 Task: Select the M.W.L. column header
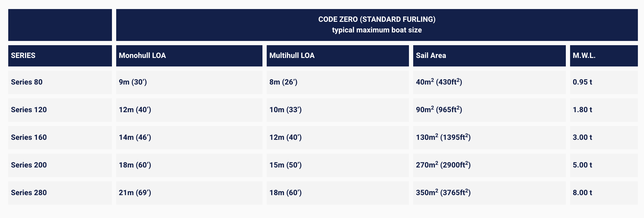(584, 56)
